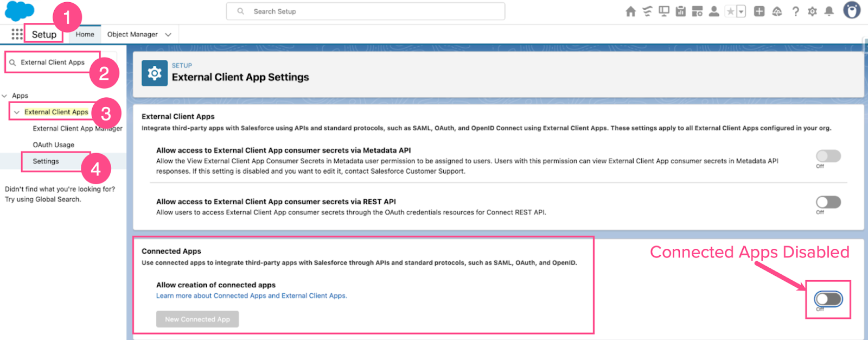Collapse the Apps tree section
Screen dimensions: 868x340
4,96
